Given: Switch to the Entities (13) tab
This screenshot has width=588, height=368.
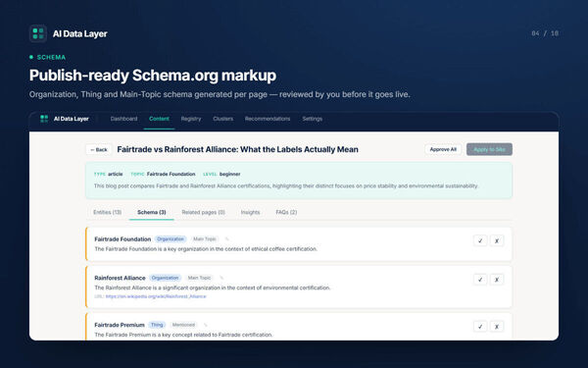Looking at the screenshot, I should [107, 212].
